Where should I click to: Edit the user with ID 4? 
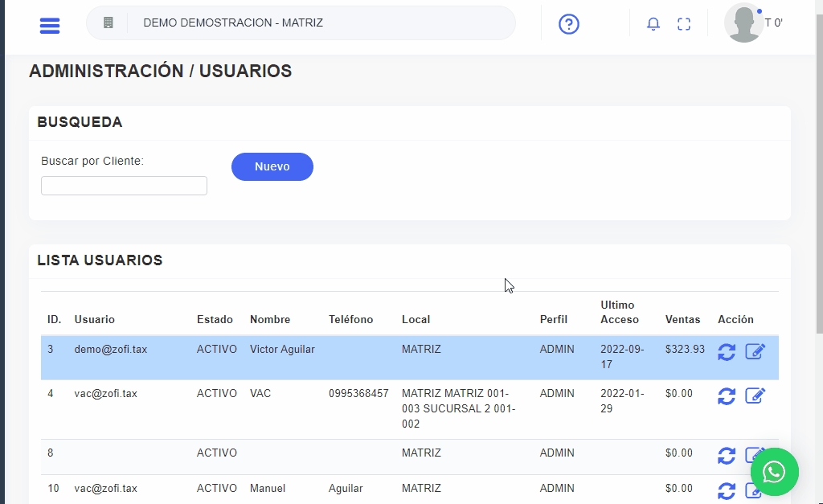click(755, 396)
